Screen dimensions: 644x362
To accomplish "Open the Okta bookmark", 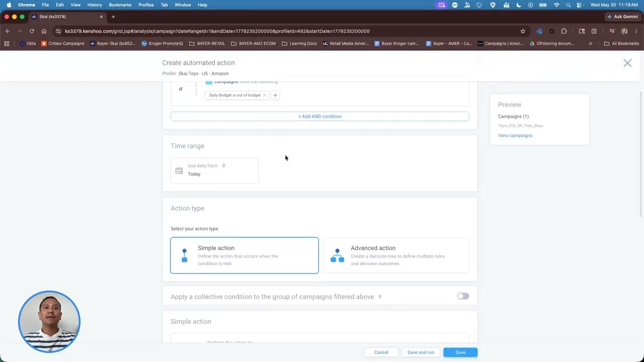I will point(27,44).
